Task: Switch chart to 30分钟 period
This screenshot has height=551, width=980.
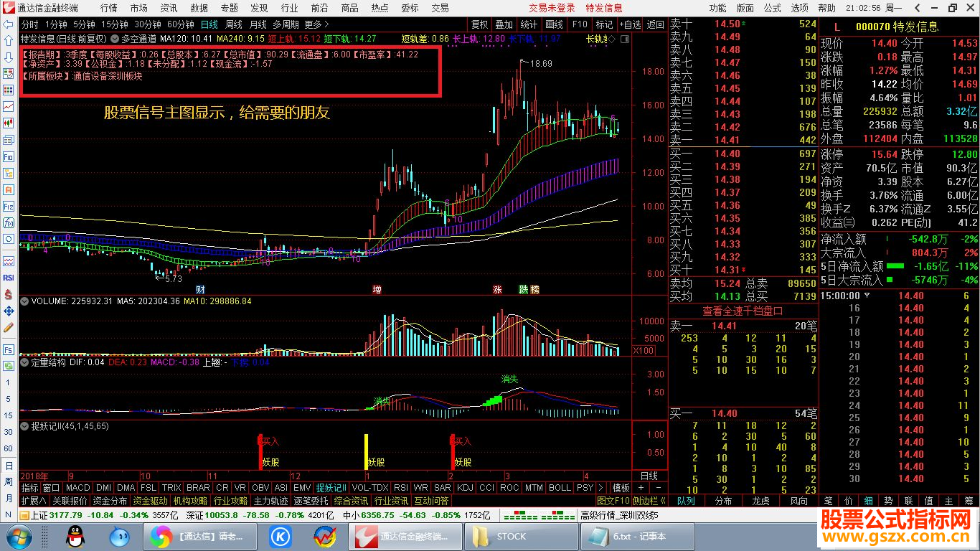Action: click(x=148, y=24)
